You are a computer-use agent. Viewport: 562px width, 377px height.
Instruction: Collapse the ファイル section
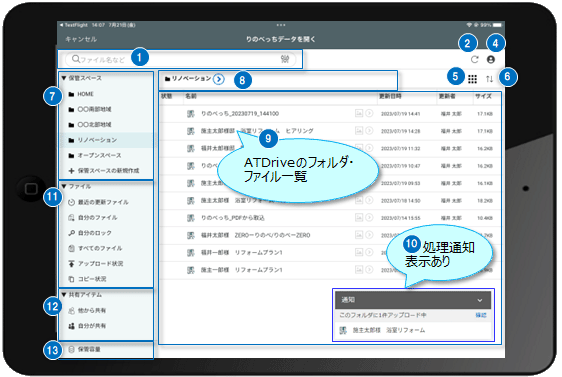[64, 186]
